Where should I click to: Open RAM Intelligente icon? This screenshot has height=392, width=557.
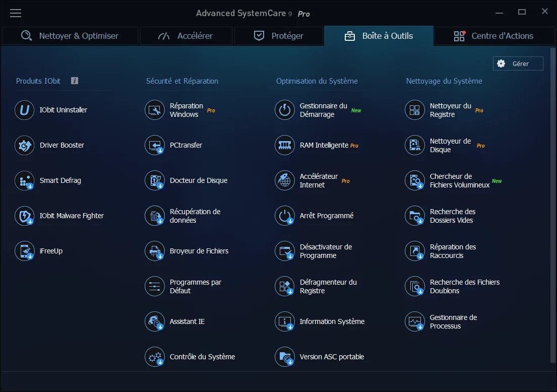point(284,145)
